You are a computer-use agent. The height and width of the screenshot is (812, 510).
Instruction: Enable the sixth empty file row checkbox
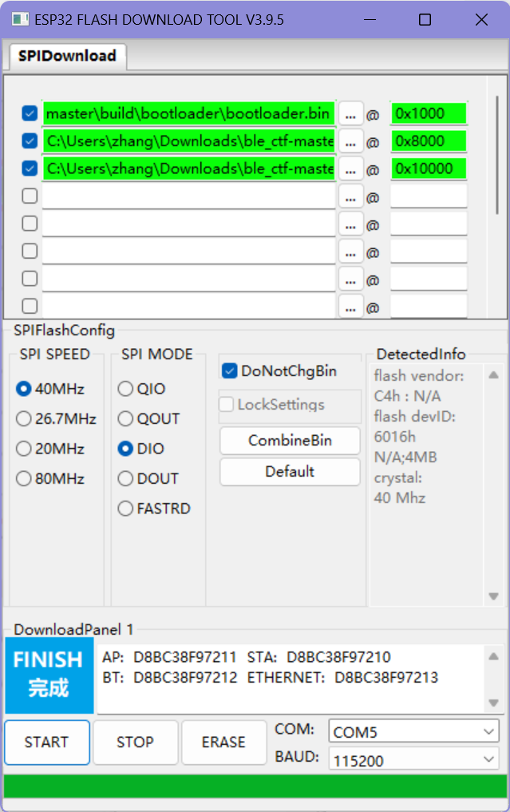pos(30,251)
